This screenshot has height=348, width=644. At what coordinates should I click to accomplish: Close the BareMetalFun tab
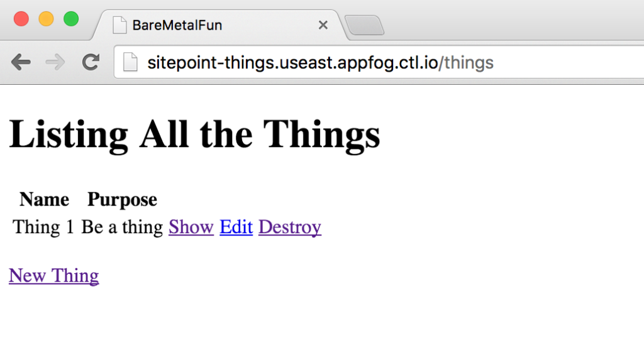tap(323, 25)
